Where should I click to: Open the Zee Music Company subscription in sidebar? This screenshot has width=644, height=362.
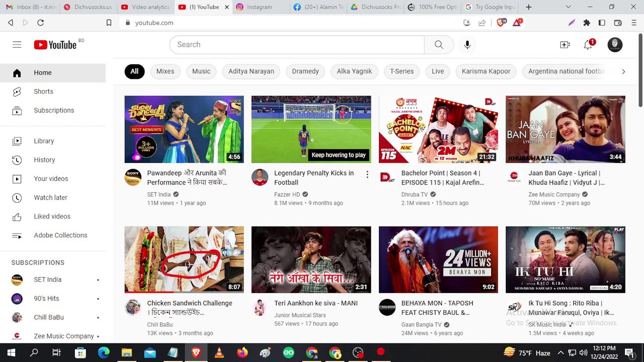53,336
